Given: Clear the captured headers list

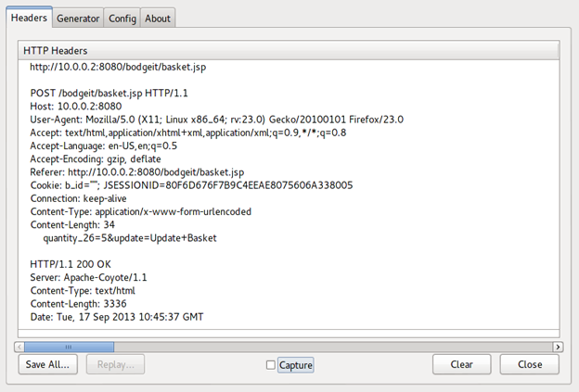Looking at the screenshot, I should [461, 364].
